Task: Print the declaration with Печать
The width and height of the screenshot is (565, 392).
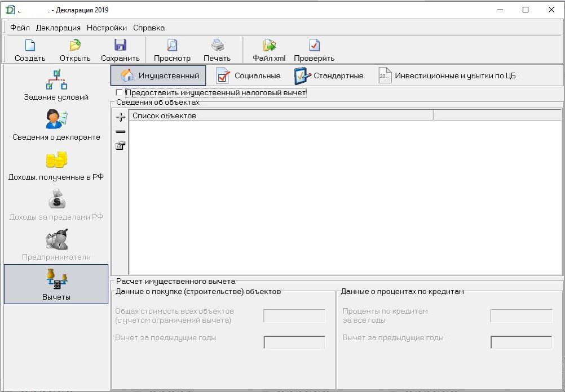Action: pyautogui.click(x=217, y=50)
